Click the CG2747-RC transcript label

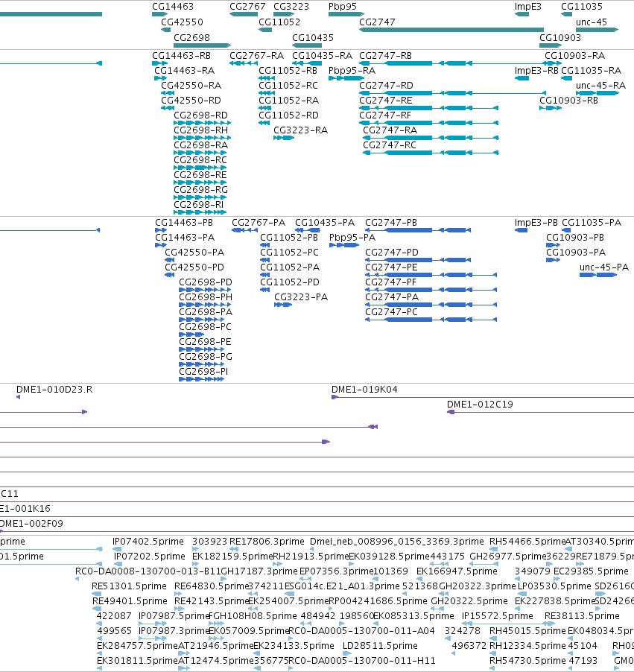[389, 145]
